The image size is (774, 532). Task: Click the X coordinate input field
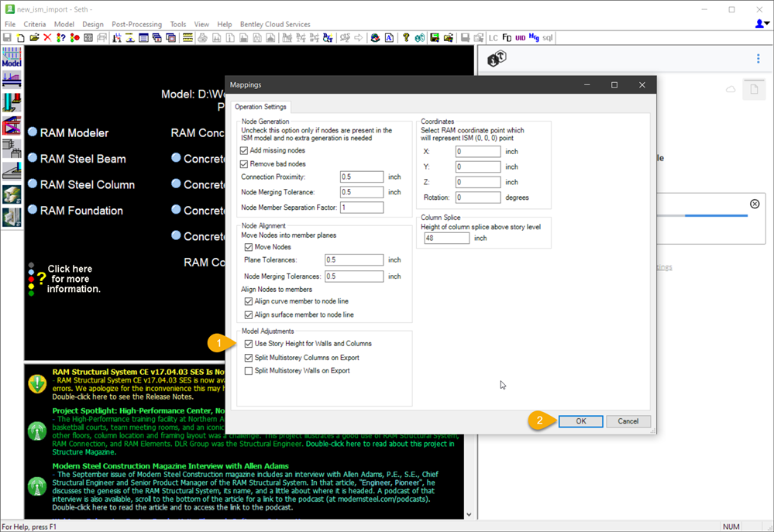point(478,152)
